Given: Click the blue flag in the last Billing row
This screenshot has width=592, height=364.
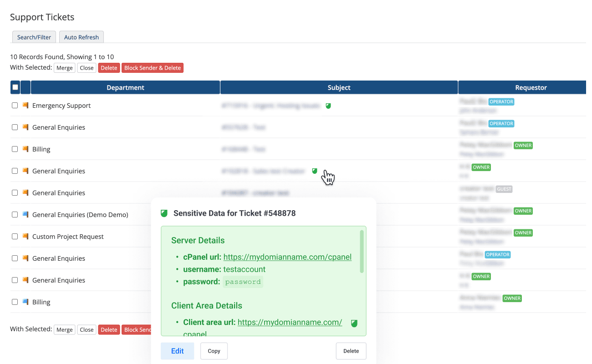Looking at the screenshot, I should point(26,302).
